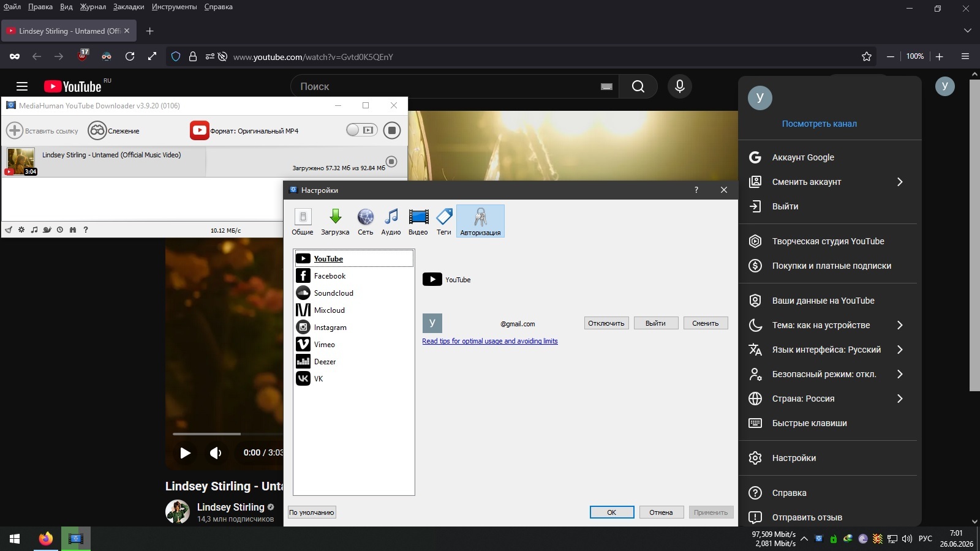
Task: Select the Общие settings tab
Action: 303,221
